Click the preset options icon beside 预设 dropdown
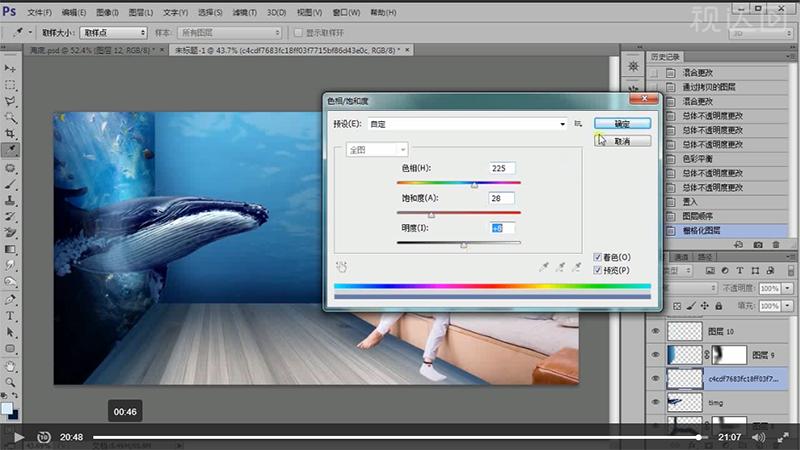 pos(578,124)
